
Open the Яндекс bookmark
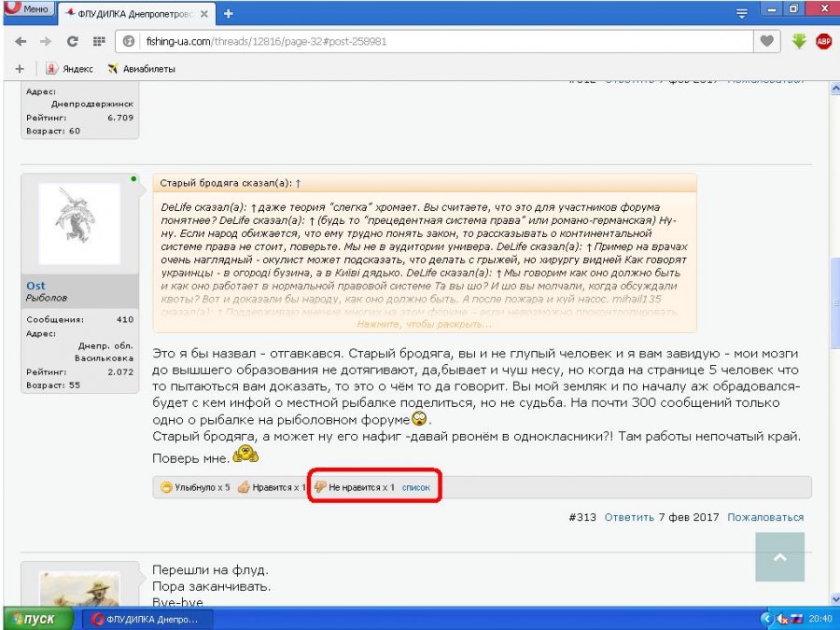(x=72, y=68)
